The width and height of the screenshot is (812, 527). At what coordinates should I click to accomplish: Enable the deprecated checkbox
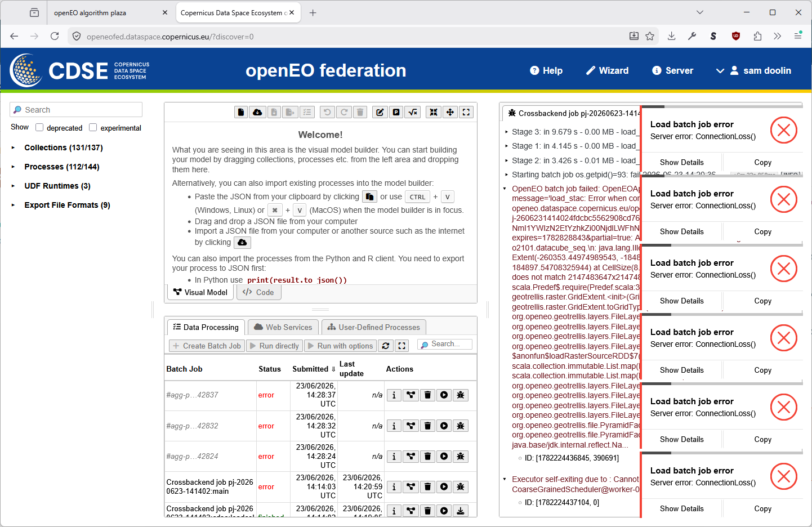click(39, 127)
